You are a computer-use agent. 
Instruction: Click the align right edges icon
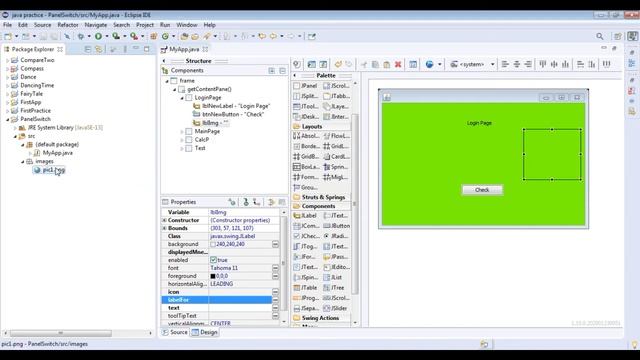pos(528,64)
